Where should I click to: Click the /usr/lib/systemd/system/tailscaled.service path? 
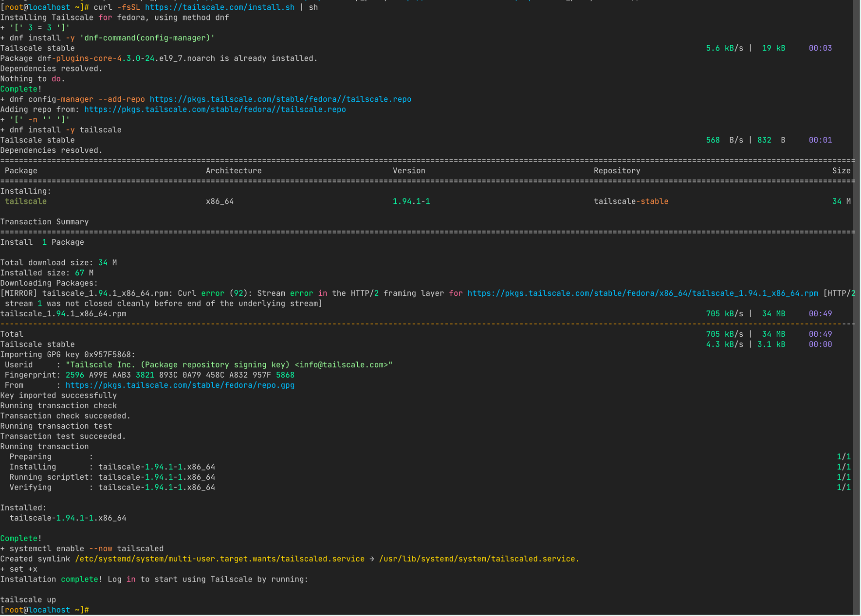pos(478,559)
